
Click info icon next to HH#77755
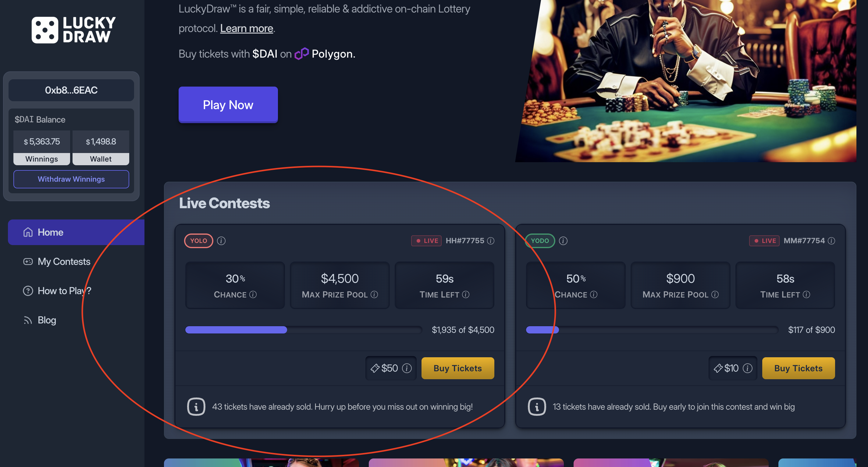click(491, 241)
